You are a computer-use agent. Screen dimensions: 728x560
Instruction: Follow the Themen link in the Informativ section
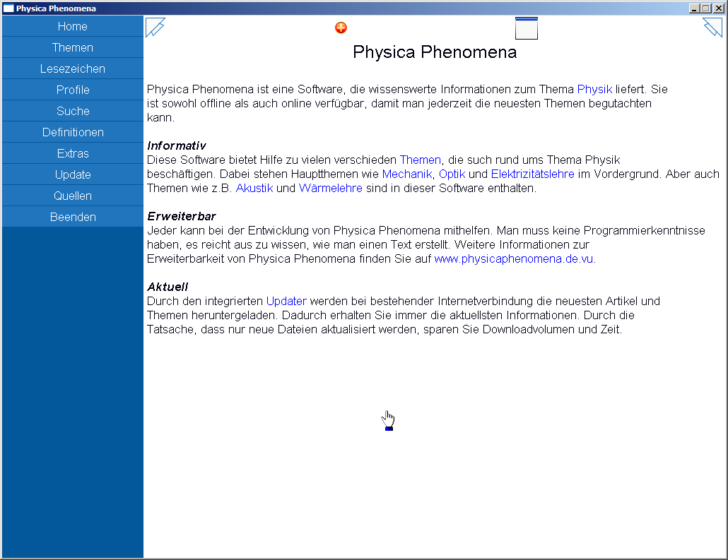(x=420, y=160)
